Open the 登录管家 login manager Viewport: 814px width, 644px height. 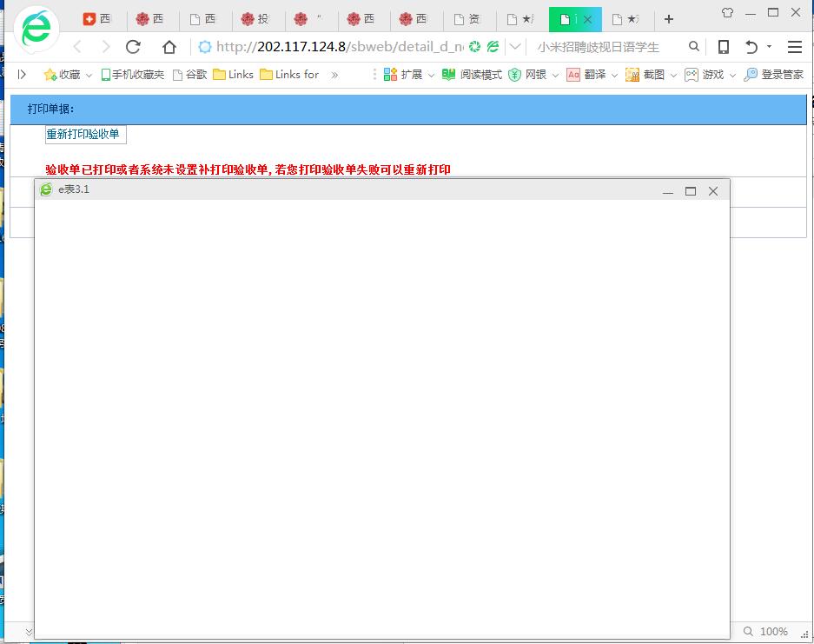point(774,75)
